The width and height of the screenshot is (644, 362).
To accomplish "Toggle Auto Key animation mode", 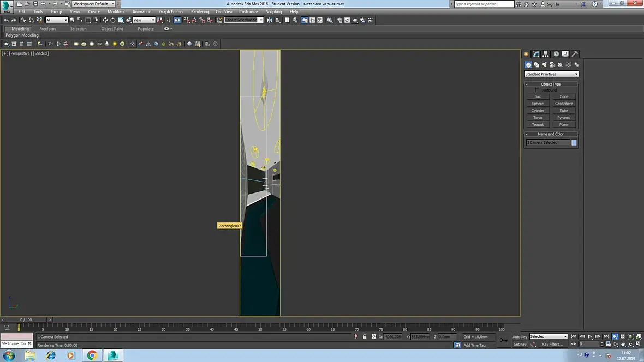I will (520, 337).
